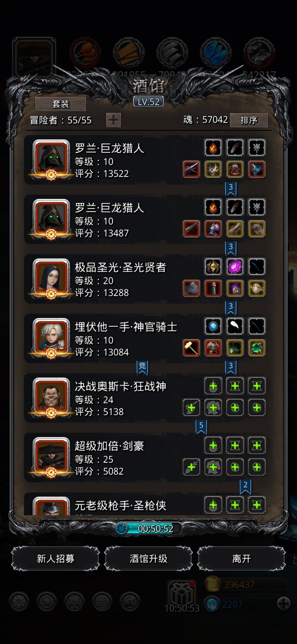Click the 离开 leave button
Screen dimensions: 297x644
click(x=241, y=559)
